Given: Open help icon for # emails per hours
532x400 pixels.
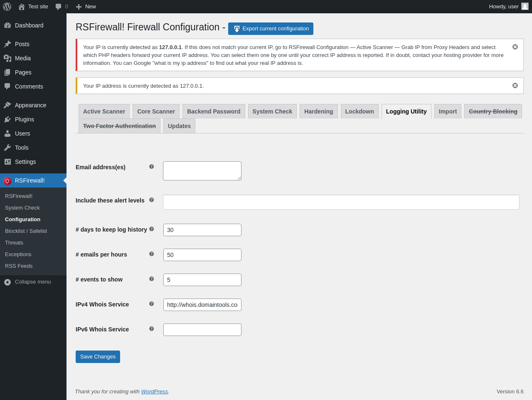Looking at the screenshot, I should 151,254.
